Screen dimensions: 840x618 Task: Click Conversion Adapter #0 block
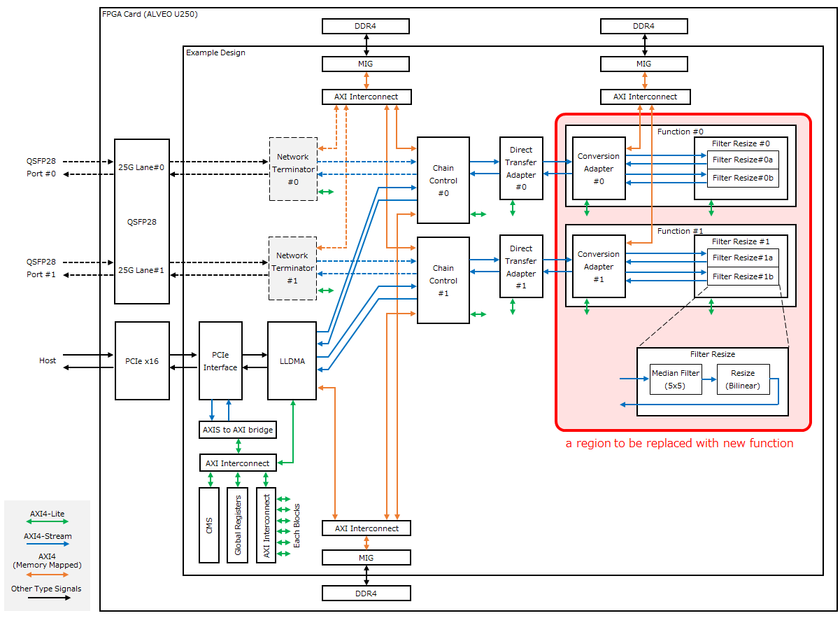coord(599,169)
